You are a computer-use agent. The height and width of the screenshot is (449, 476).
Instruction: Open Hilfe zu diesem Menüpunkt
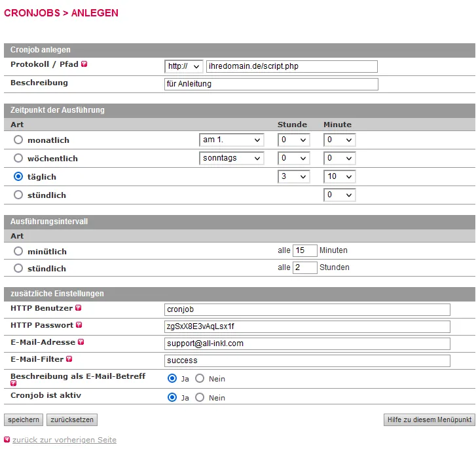pos(430,420)
